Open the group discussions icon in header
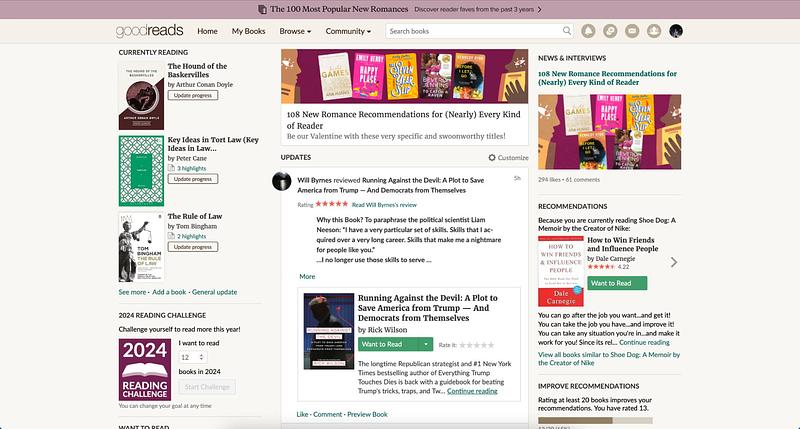Screen dimensions: 800x429 (611, 31)
